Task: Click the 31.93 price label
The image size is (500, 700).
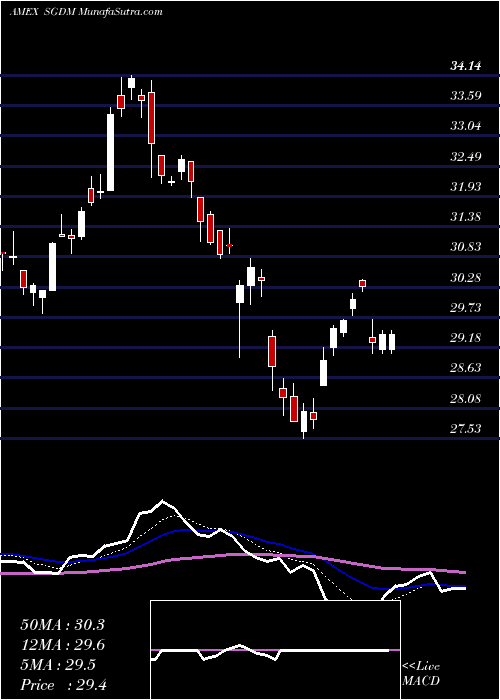Action: pyautogui.click(x=465, y=187)
